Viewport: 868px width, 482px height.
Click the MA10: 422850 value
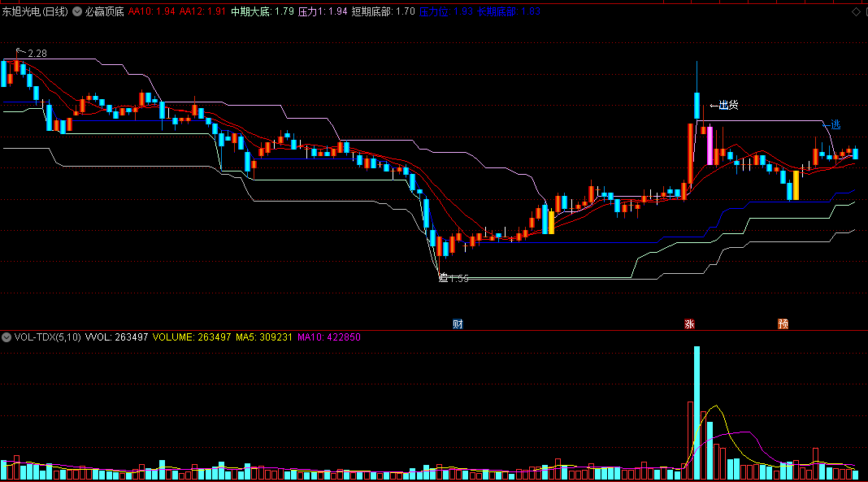329,337
